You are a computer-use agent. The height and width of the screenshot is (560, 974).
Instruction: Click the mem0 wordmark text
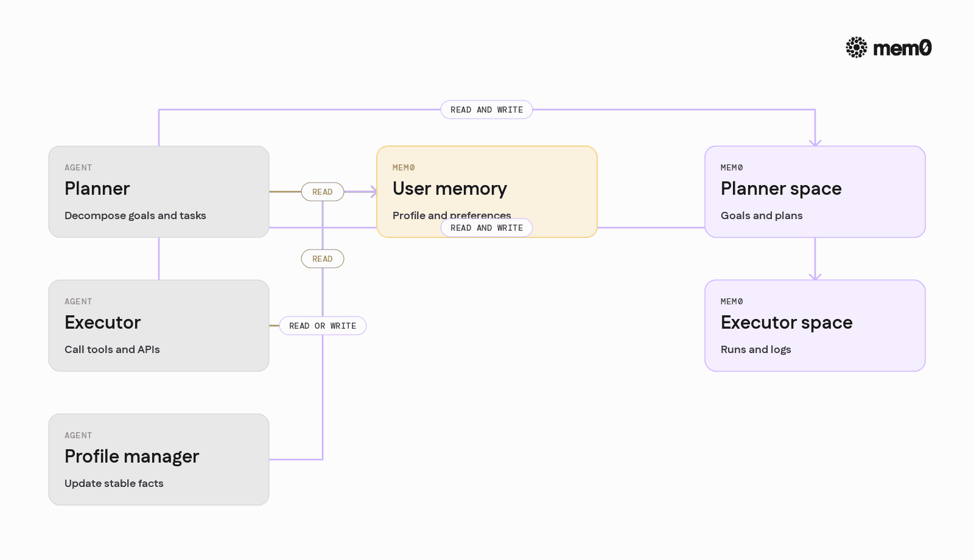point(902,48)
